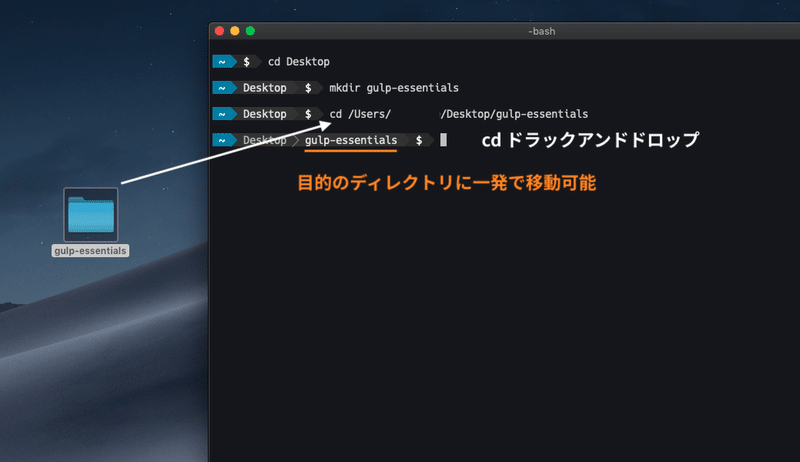This screenshot has width=800, height=462.
Task: Click the gulp-essentials folder name label
Action: 90,251
